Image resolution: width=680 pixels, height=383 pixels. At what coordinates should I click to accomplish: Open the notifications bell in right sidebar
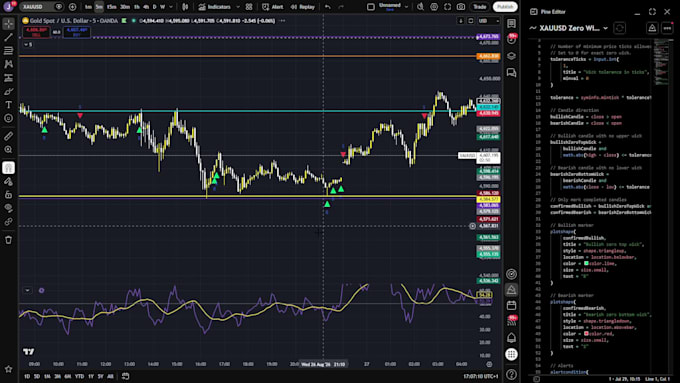click(x=512, y=338)
